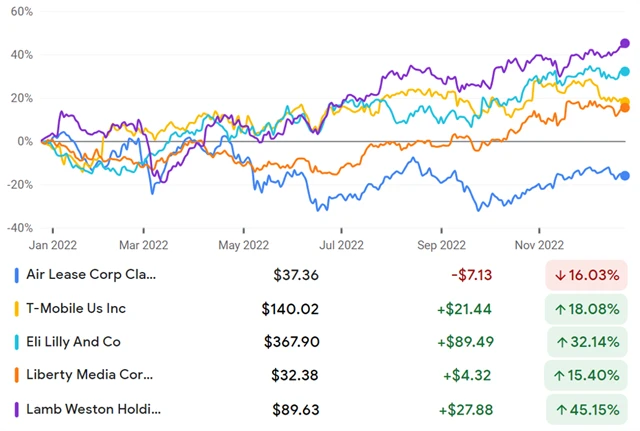Image resolution: width=640 pixels, height=431 pixels.
Task: Select Eli Lilly And Co stock name
Action: pyautogui.click(x=73, y=342)
